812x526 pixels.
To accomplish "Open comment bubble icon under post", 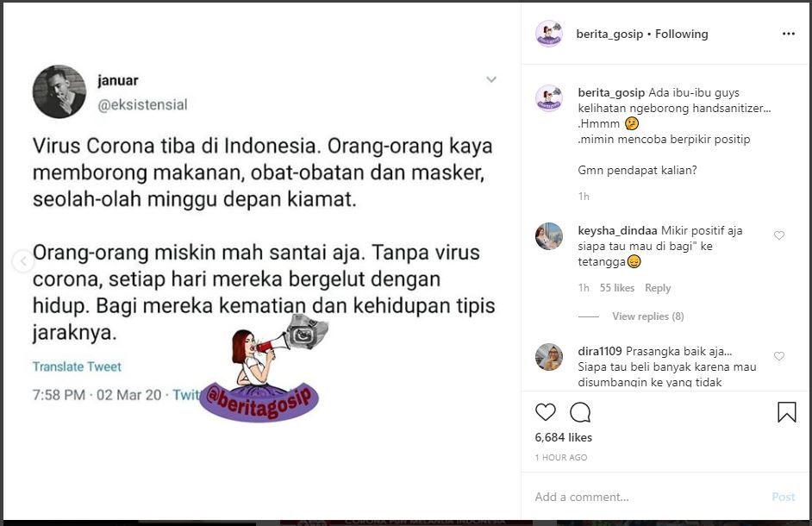I will point(580,412).
